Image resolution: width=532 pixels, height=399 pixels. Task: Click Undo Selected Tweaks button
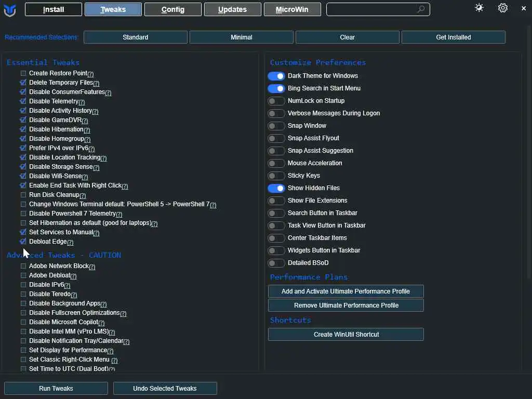(x=165, y=388)
